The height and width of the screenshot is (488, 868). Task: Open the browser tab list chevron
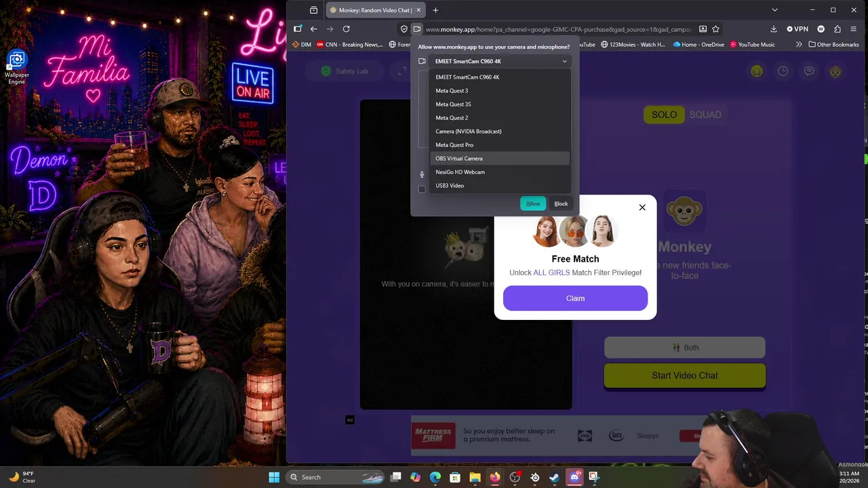774,10
